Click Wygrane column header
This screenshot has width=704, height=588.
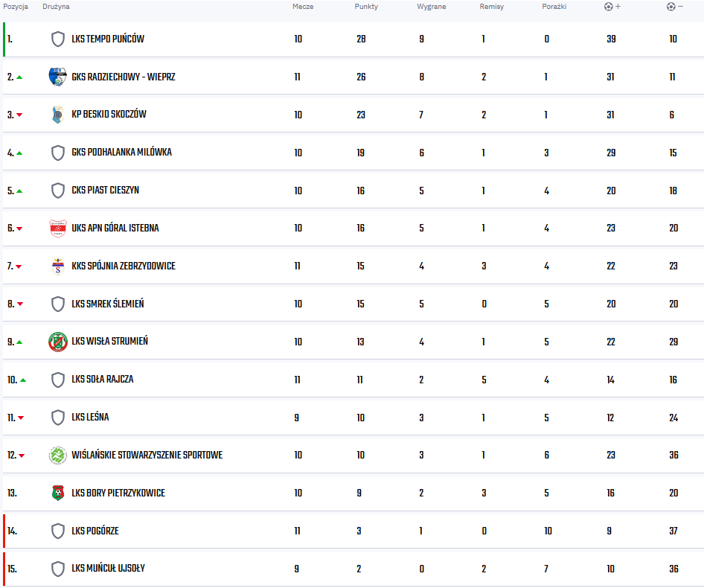pyautogui.click(x=431, y=6)
